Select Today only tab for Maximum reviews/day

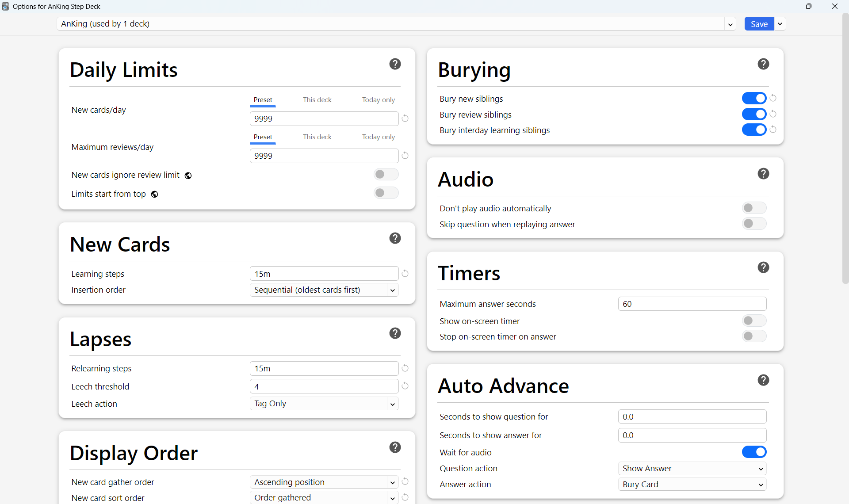[x=378, y=137]
